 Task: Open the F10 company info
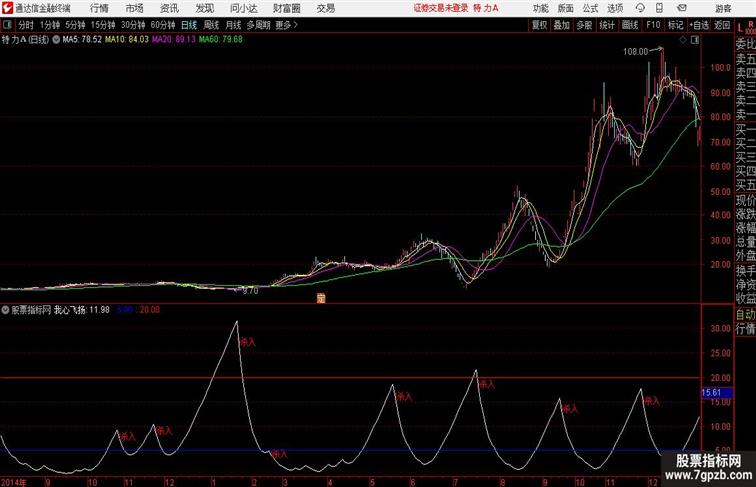point(653,25)
